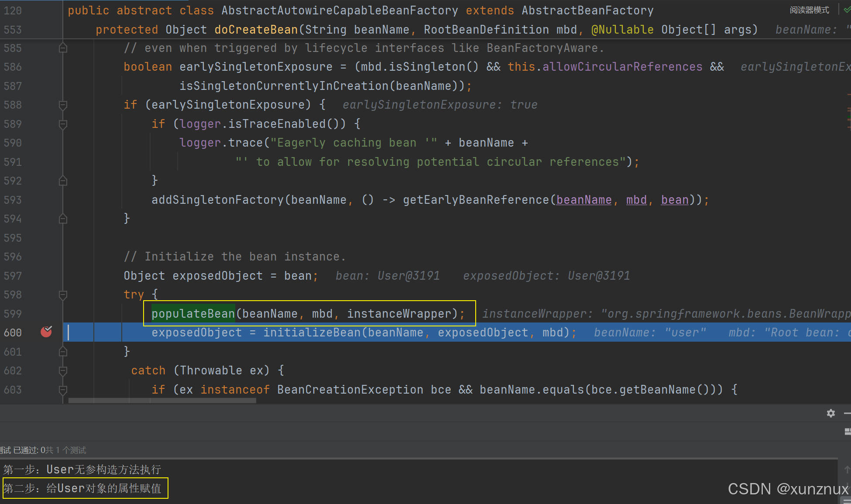Viewport: 851px width, 504px height.
Task: Click the BeanCreationException type on line 603
Action: (x=350, y=390)
